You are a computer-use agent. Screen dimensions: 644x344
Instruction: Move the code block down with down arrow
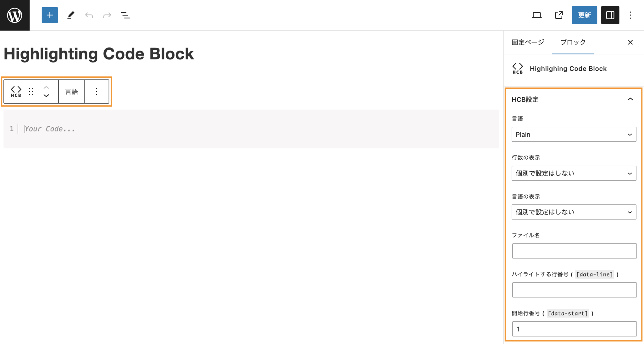[x=46, y=95]
